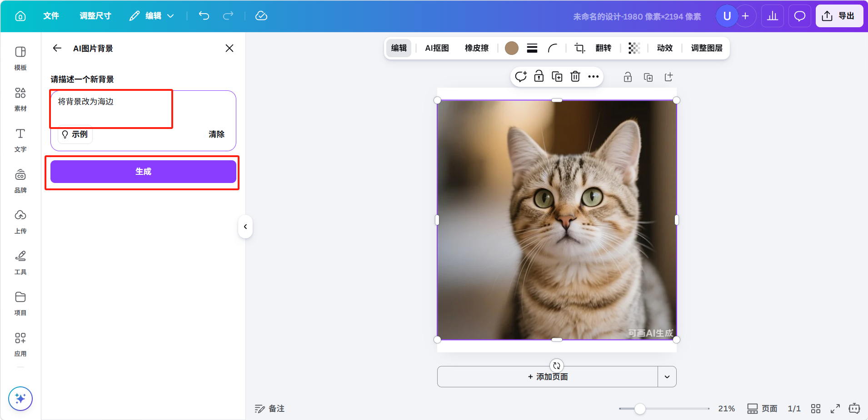
Task: Click the purple 生成 button
Action: (143, 172)
